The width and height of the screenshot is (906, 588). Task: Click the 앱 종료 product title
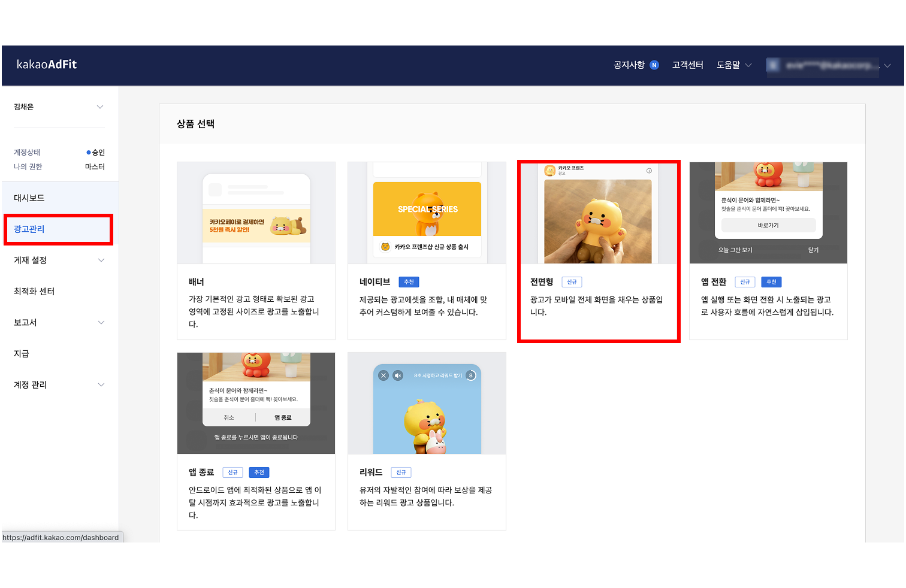(201, 472)
